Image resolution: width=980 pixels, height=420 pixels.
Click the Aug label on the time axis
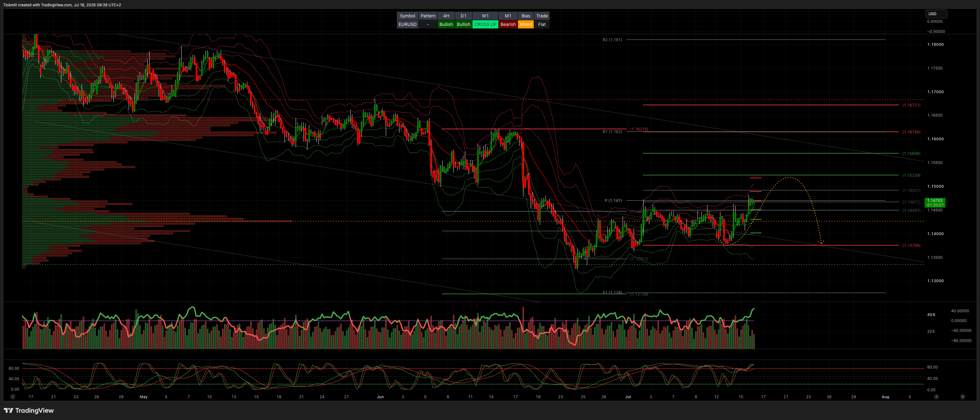click(885, 397)
